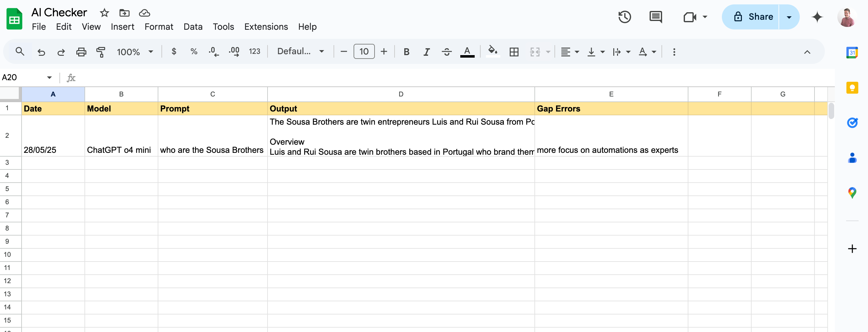The image size is (868, 332).
Task: Undo the last action
Action: coord(41,52)
